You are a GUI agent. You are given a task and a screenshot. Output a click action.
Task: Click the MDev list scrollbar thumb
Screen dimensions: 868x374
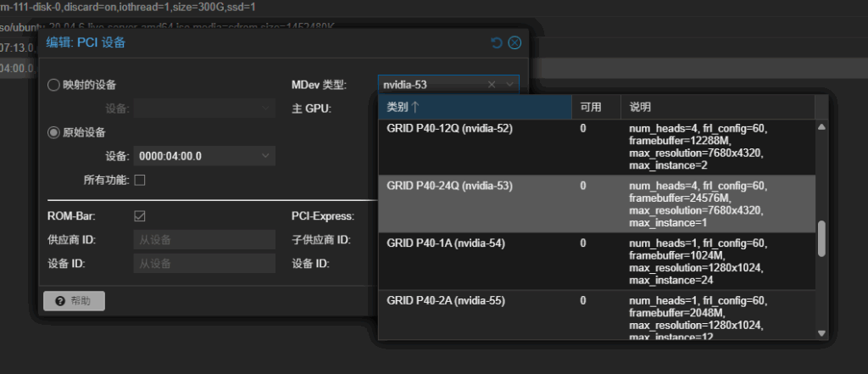[x=821, y=238]
